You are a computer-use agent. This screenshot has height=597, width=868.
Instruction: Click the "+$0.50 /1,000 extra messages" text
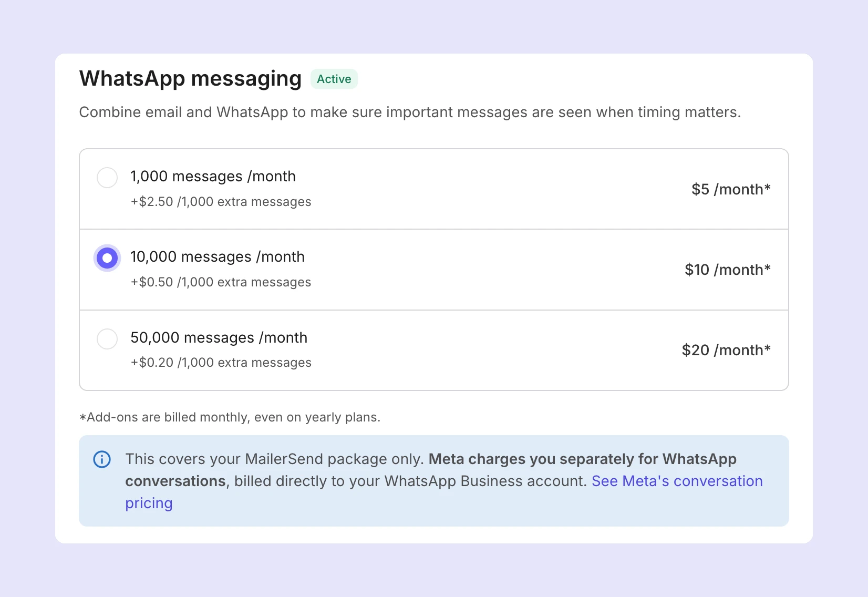[x=221, y=282]
